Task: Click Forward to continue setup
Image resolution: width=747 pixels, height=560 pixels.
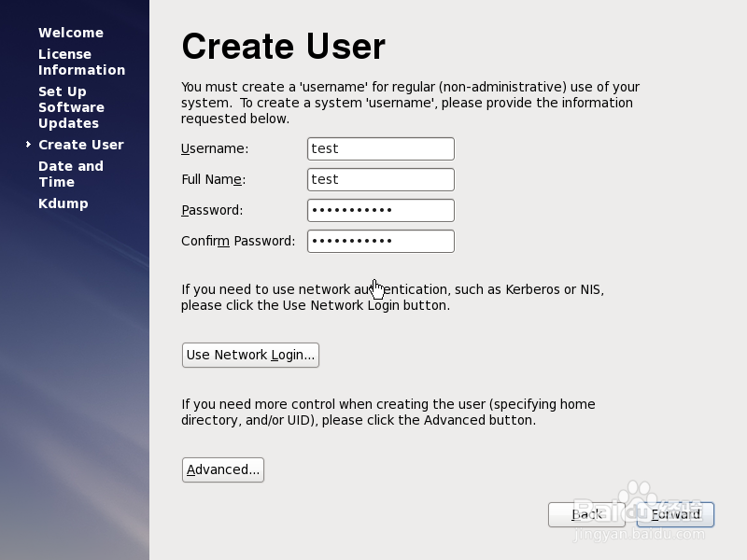Action: [675, 515]
